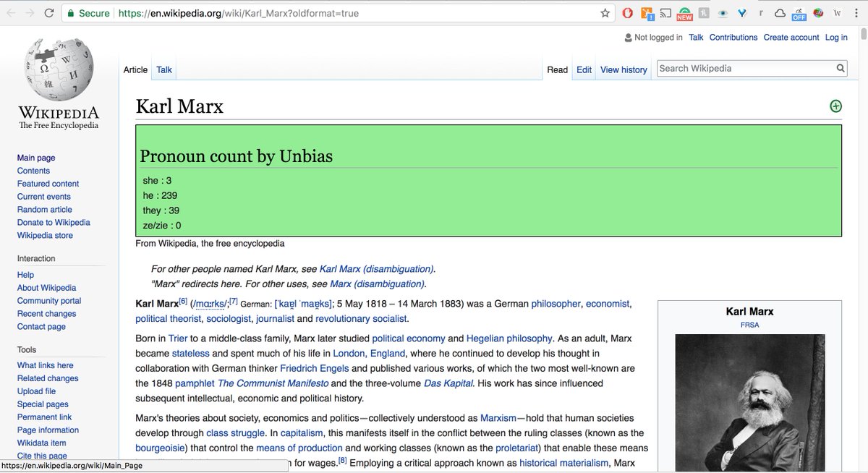Click the eye extension icon
The image size is (868, 473).
point(723,13)
